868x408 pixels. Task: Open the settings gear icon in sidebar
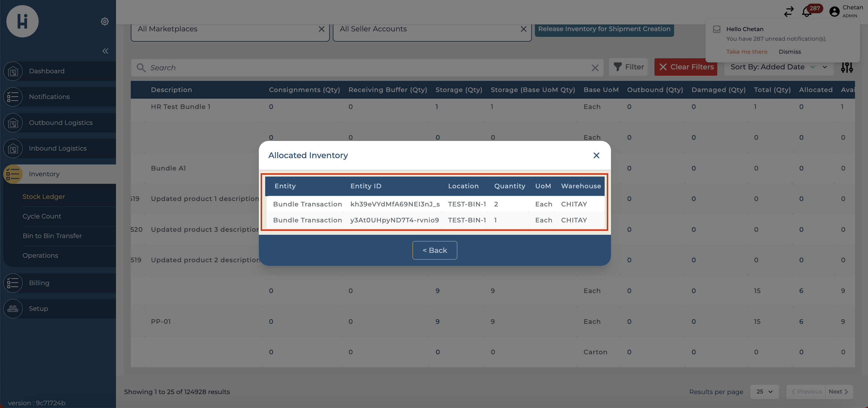105,21
